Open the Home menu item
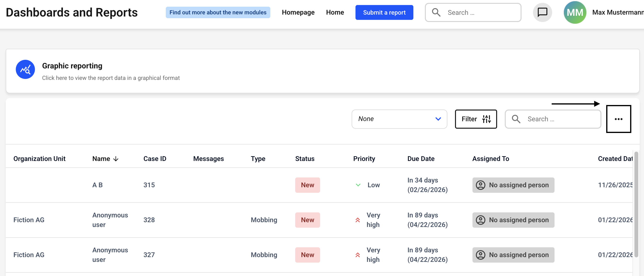 coord(335,12)
